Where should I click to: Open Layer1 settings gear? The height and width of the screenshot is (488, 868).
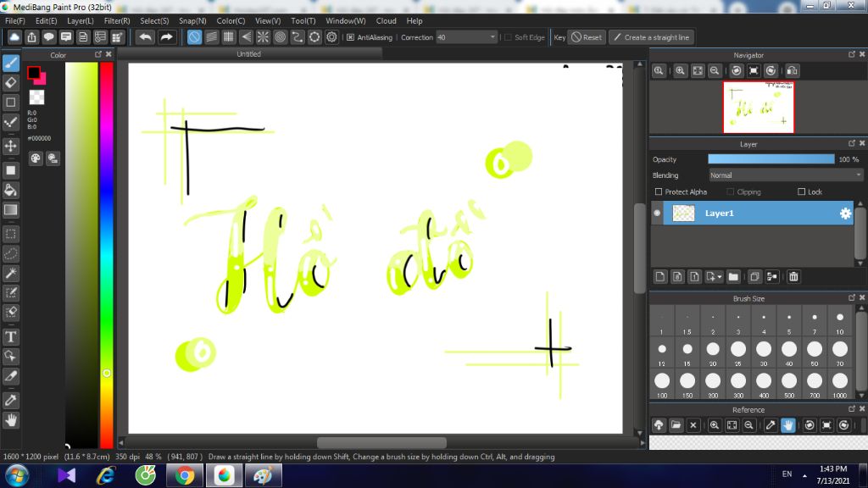[845, 213]
